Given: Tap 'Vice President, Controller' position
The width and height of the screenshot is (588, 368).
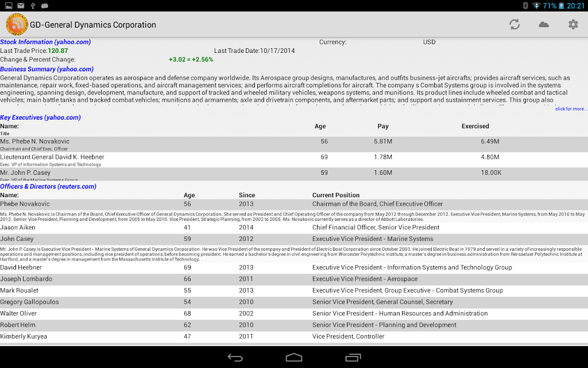Looking at the screenshot, I should [x=349, y=336].
